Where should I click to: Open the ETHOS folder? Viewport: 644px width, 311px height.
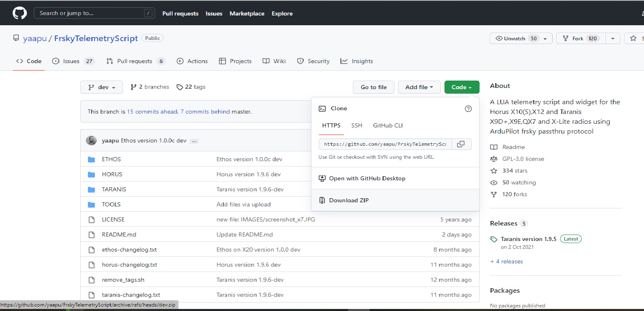click(x=111, y=159)
